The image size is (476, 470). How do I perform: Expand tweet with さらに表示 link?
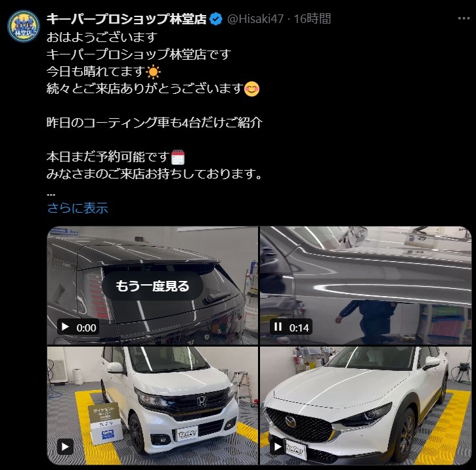point(77,208)
